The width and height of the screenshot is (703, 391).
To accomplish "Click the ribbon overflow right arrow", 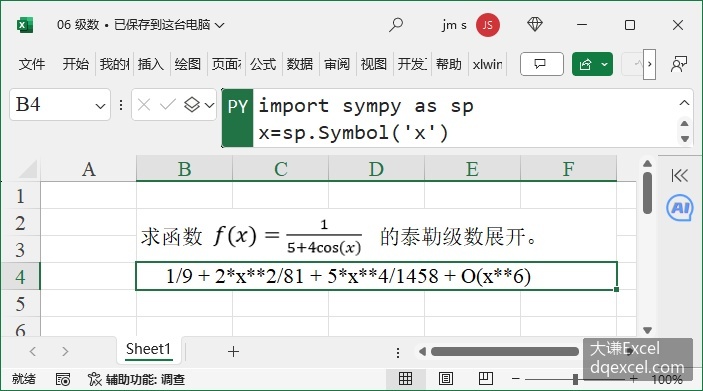I will tap(650, 65).
